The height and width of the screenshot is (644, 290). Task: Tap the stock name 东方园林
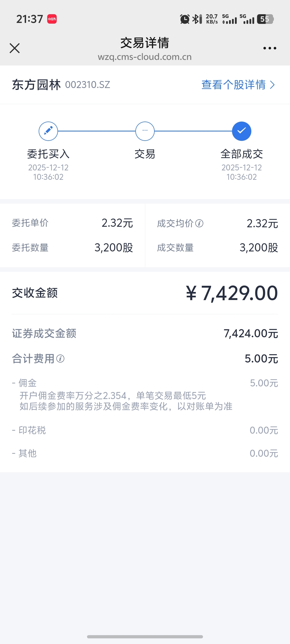[36, 85]
